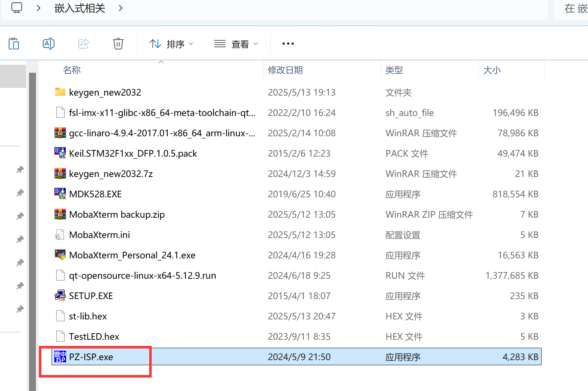
Task: Expand chevron after 嵌入式相关 breadcrumb
Action: (x=121, y=8)
